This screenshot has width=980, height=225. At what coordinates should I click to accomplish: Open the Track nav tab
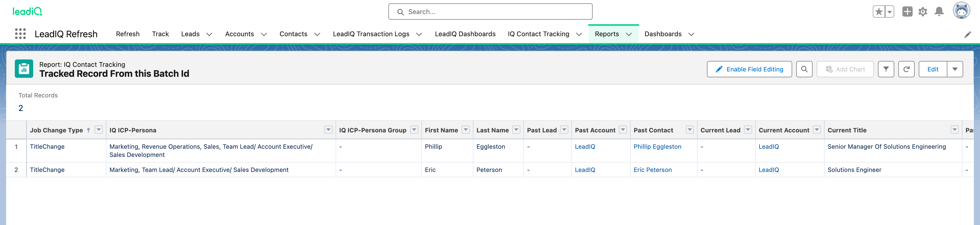click(161, 34)
